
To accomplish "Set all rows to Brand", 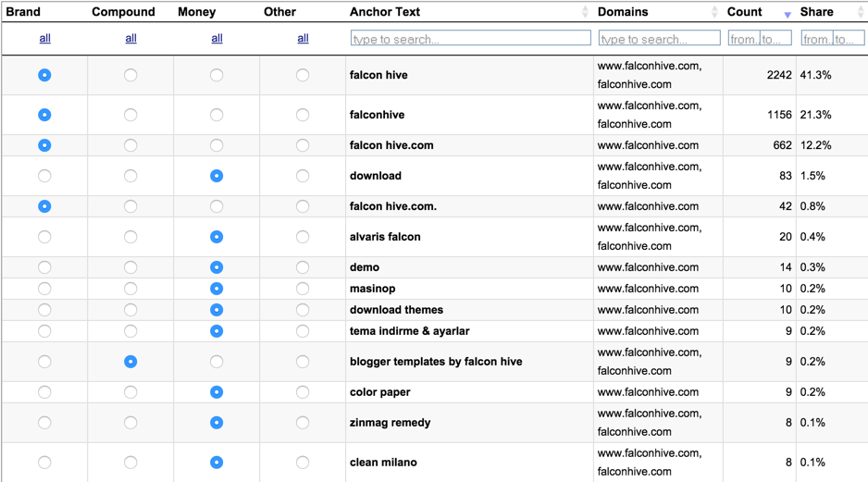I will pos(44,38).
